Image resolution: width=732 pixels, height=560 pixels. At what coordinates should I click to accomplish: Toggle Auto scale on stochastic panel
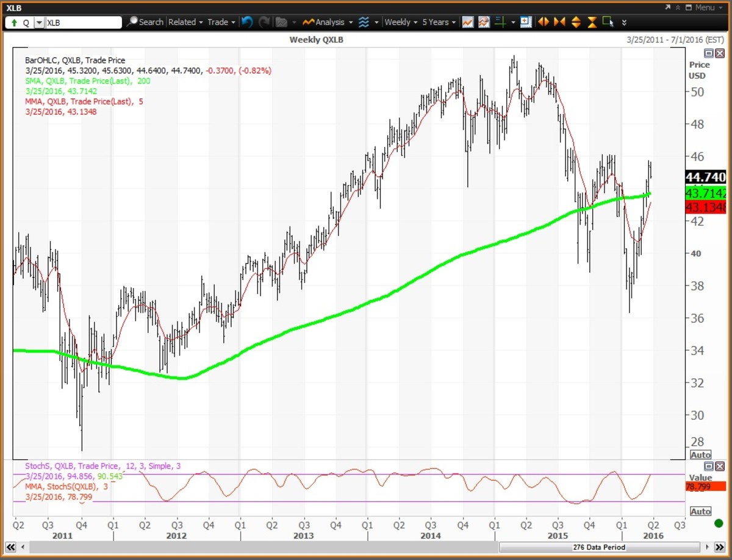pos(700,511)
